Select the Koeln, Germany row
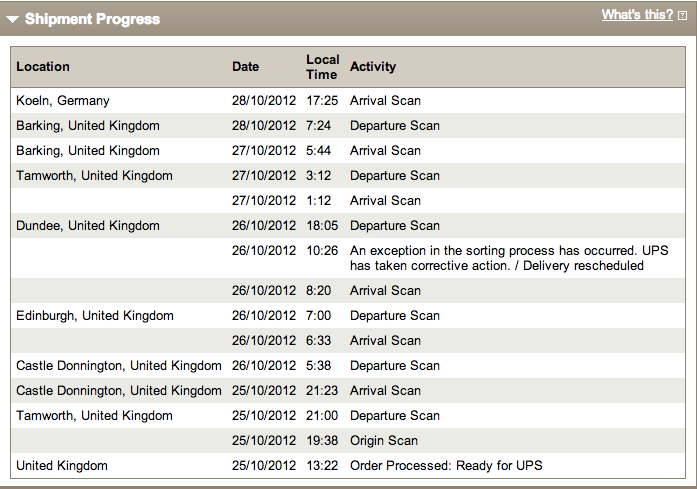 click(348, 100)
